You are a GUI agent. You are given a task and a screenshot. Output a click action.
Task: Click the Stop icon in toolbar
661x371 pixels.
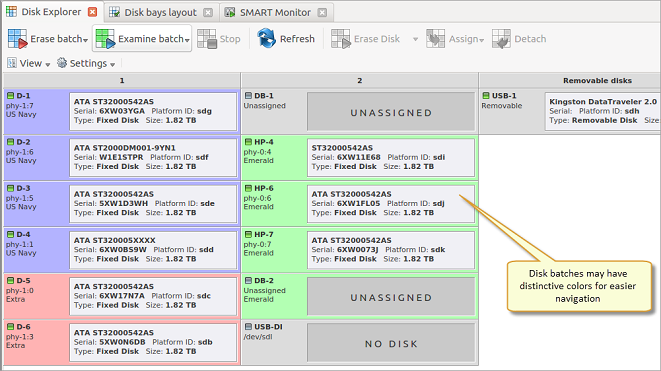[x=207, y=39]
